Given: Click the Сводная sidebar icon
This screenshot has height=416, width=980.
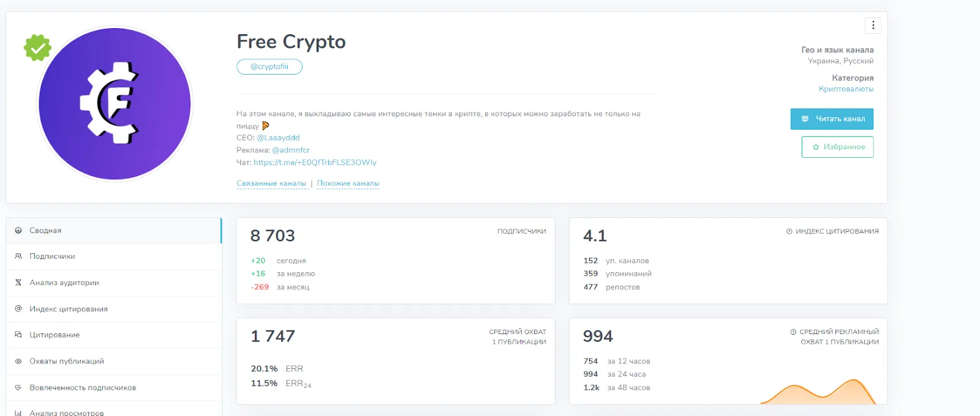Looking at the screenshot, I should (18, 231).
